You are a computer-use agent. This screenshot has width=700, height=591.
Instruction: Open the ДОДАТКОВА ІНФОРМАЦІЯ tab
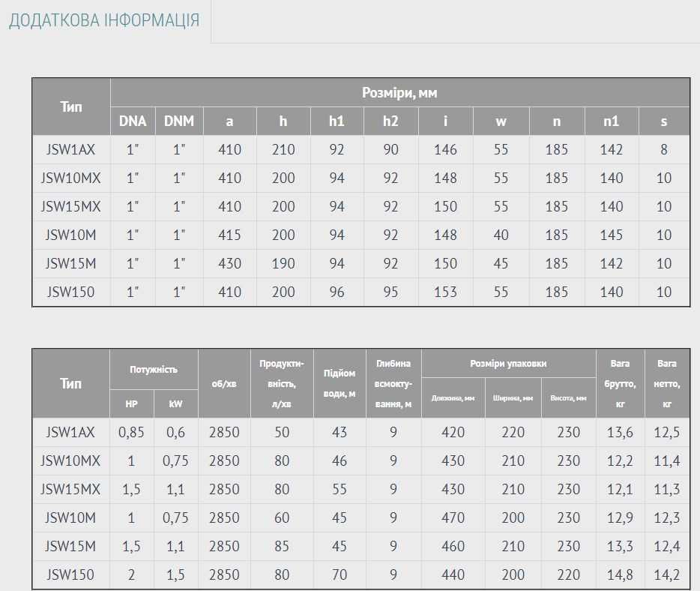(x=104, y=21)
